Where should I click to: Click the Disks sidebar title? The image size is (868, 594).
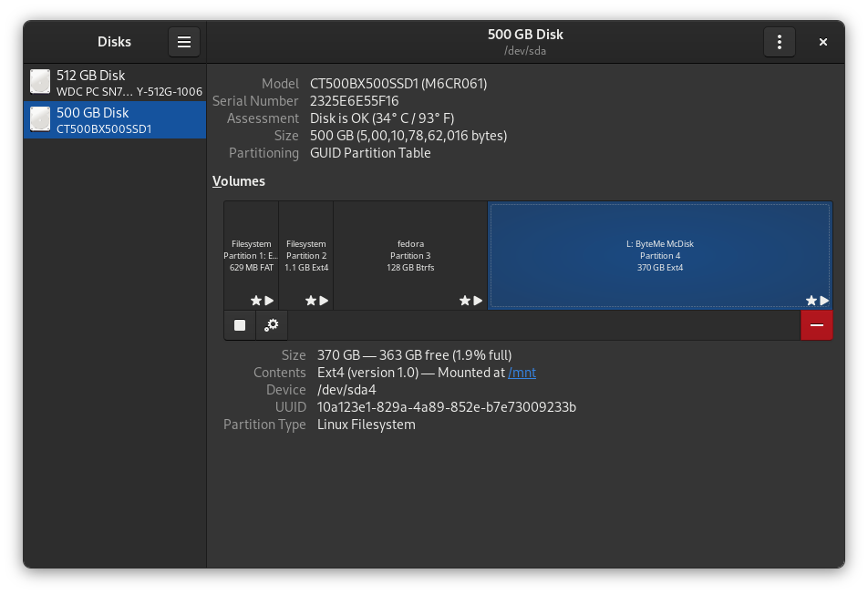[x=114, y=42]
